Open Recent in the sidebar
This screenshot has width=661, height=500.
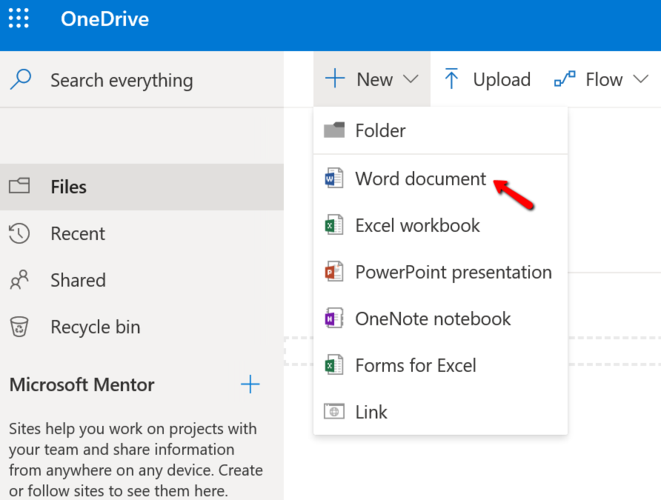point(142,234)
